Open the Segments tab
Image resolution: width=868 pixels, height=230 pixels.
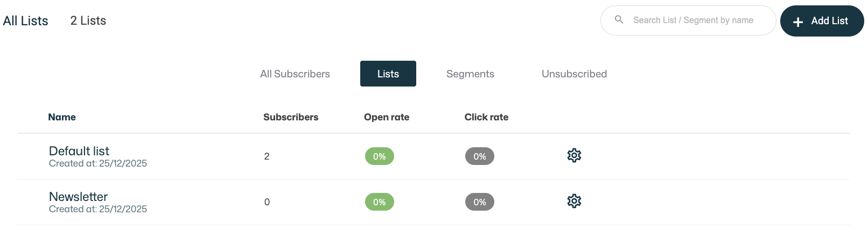[470, 74]
